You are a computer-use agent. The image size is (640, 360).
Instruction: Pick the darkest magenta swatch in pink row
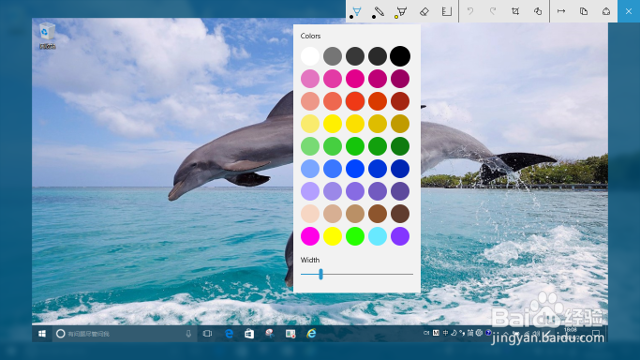tap(400, 79)
